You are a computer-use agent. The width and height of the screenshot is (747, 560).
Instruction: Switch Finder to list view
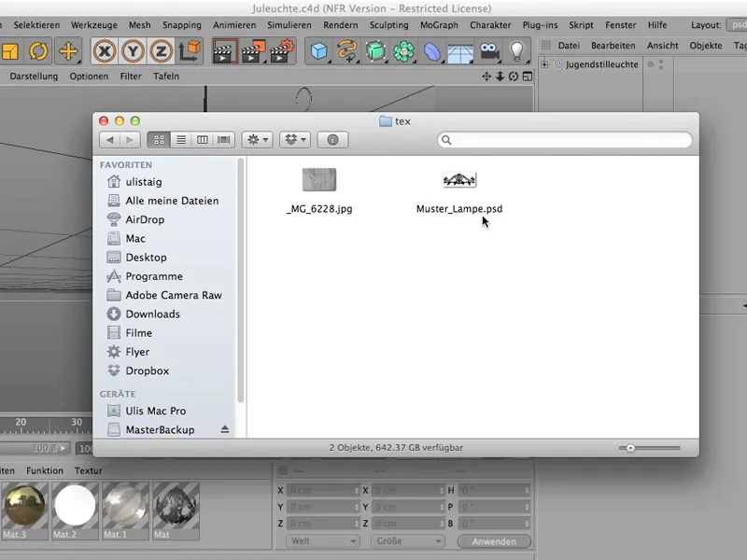(x=181, y=139)
